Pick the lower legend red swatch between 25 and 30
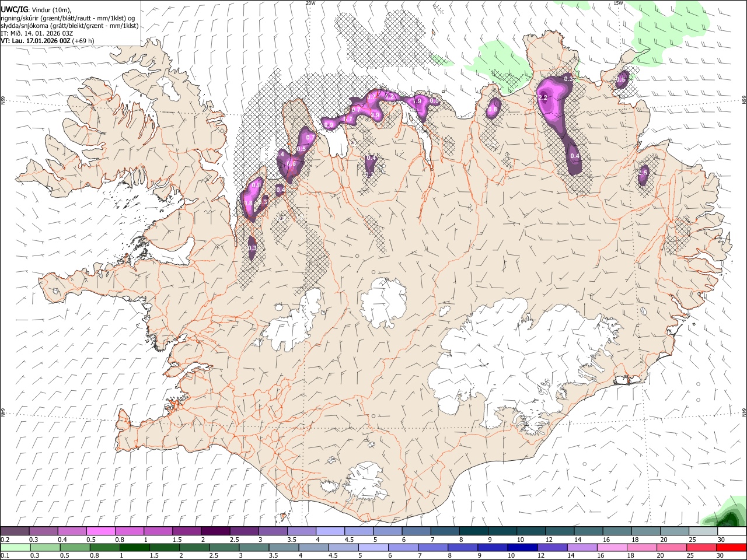The width and height of the screenshot is (747, 560). coord(700,547)
